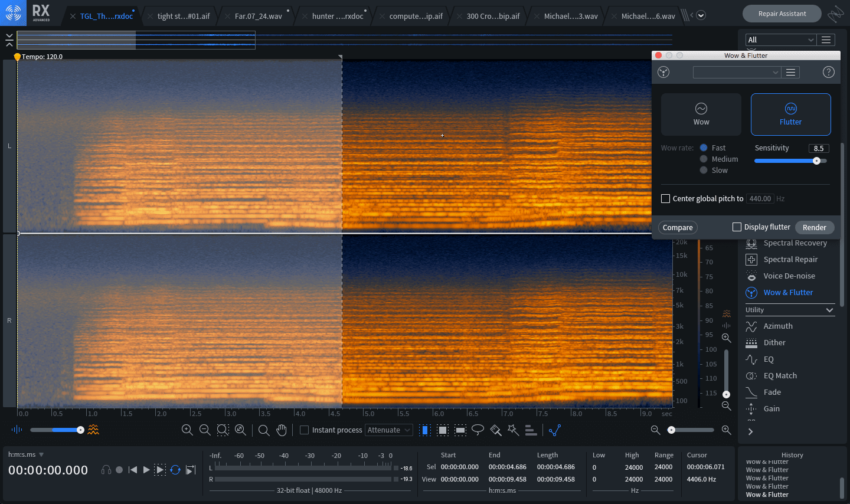Screen dimensions: 850x504
Task: Select the Fast wow rate radio button
Action: (x=704, y=148)
